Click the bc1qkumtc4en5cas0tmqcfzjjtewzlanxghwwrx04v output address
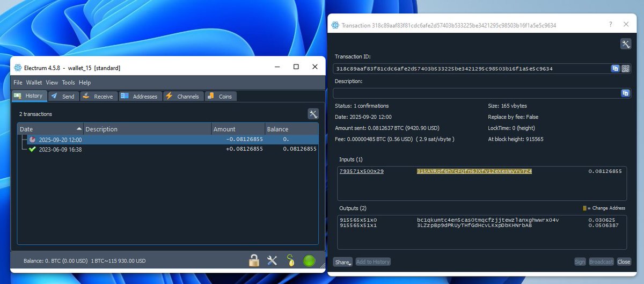 [x=488, y=220]
